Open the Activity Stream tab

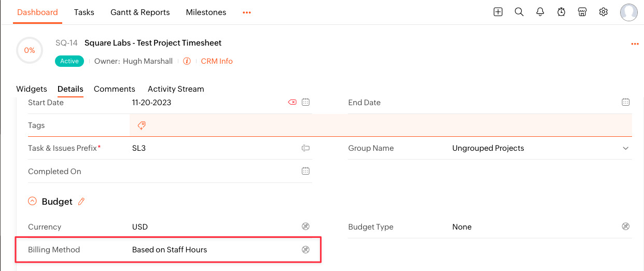[x=176, y=89]
